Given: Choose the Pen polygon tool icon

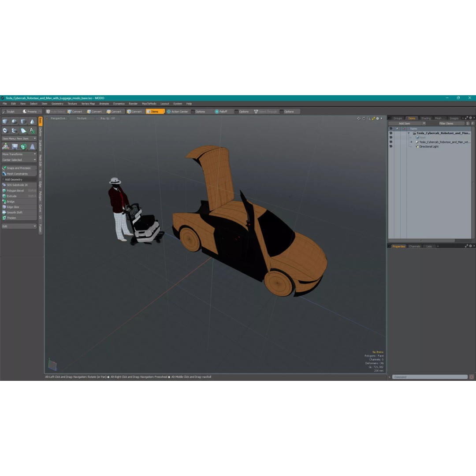Looking at the screenshot, I should (23, 130).
